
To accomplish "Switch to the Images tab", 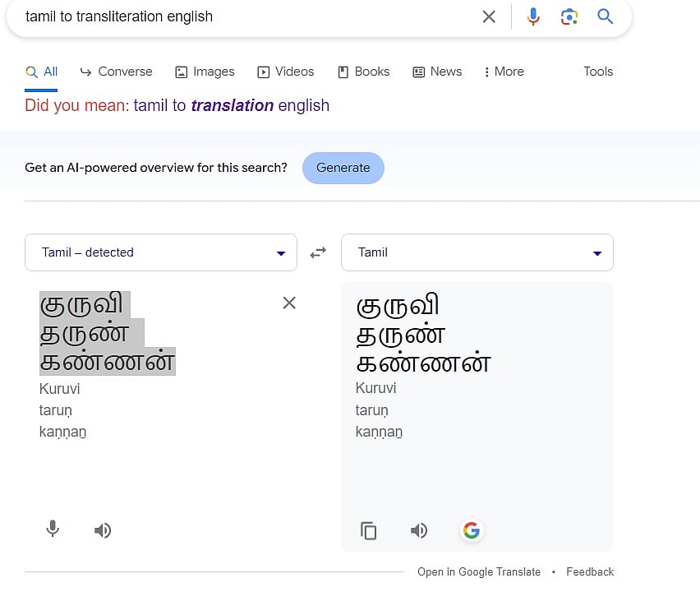I will pyautogui.click(x=205, y=72).
